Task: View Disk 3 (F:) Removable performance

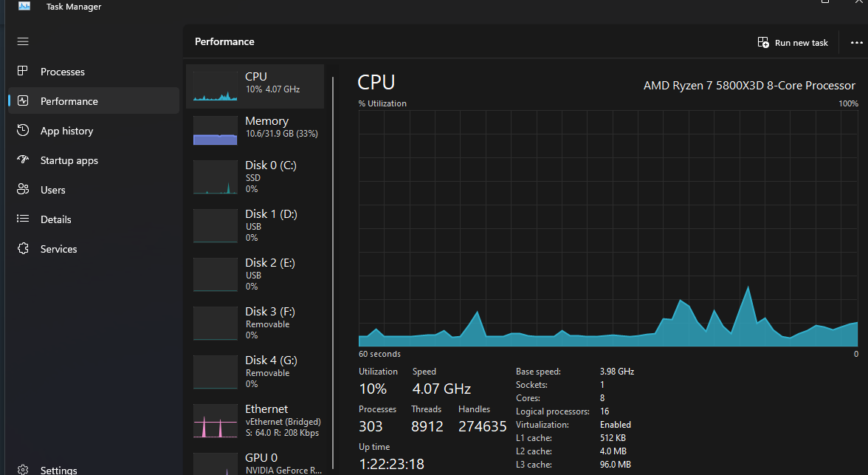Action: pyautogui.click(x=255, y=324)
